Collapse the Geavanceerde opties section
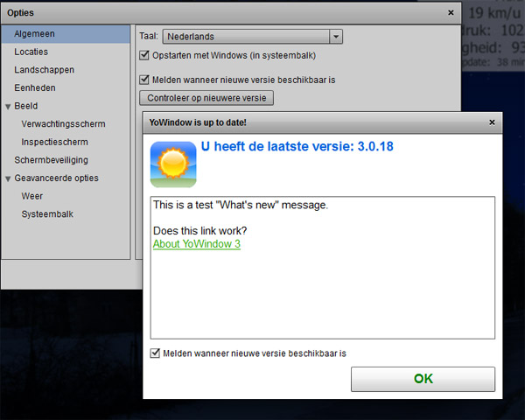 [8, 178]
